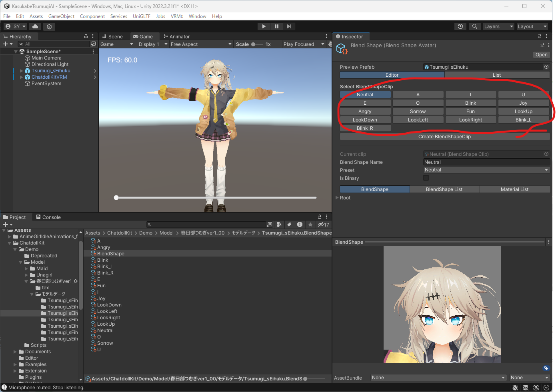The width and height of the screenshot is (556, 392).
Task: Switch to List mode button
Action: pos(497,75)
